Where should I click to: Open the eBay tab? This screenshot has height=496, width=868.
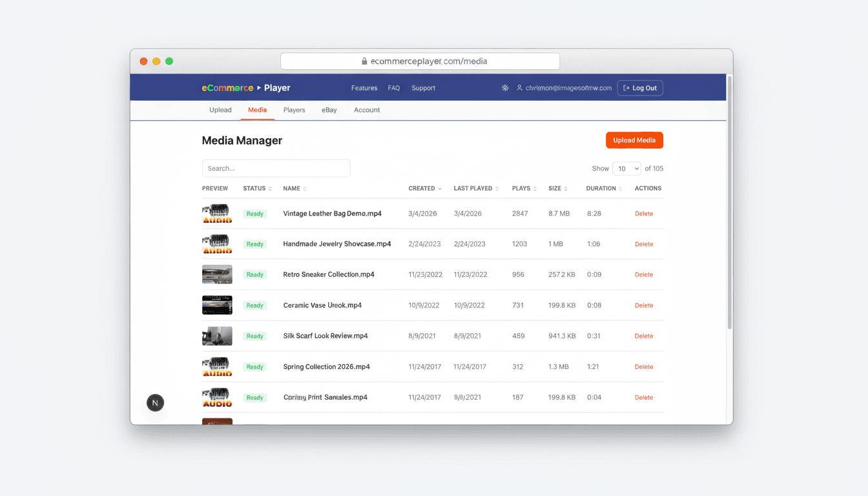(329, 110)
